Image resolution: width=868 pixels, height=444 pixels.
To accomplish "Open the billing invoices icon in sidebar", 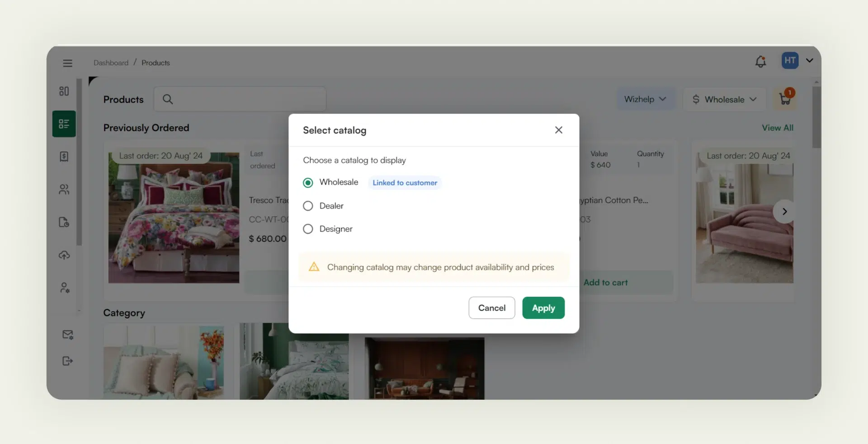I will [x=64, y=156].
